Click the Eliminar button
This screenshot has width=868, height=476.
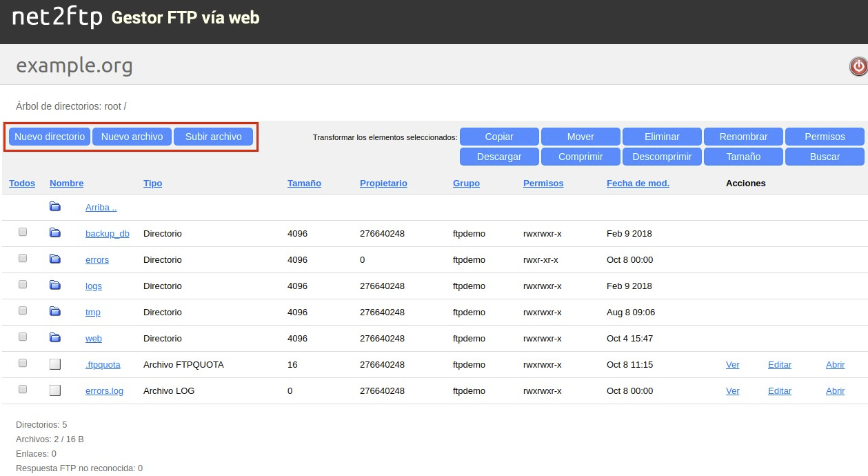(662, 137)
